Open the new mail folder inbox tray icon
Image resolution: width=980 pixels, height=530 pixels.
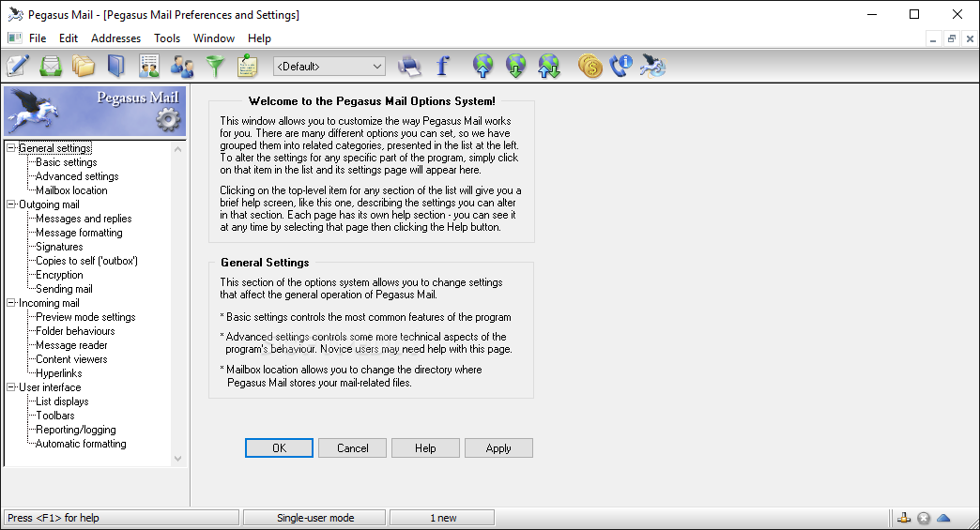point(51,66)
